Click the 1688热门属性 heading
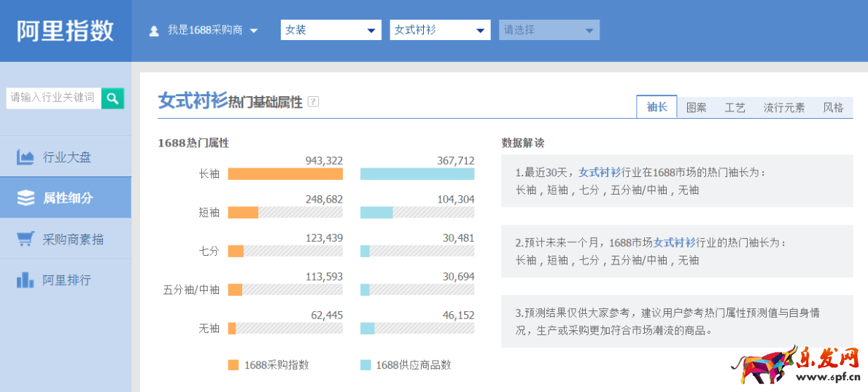The width and height of the screenshot is (868, 392). (x=193, y=143)
